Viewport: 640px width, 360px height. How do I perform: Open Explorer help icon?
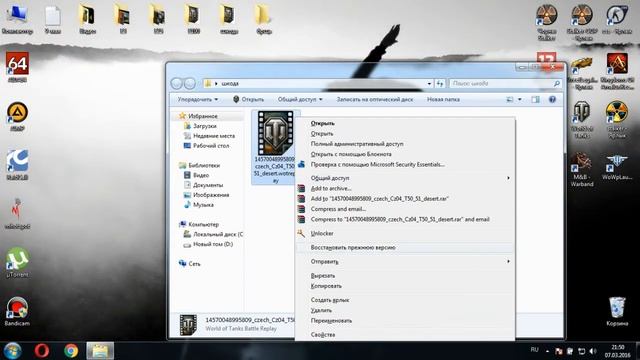pos(552,99)
